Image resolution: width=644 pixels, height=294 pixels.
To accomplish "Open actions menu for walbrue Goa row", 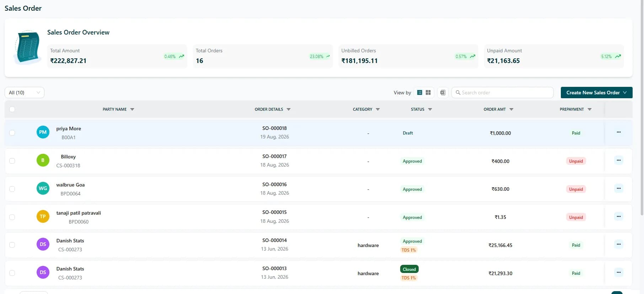I will tap(619, 188).
